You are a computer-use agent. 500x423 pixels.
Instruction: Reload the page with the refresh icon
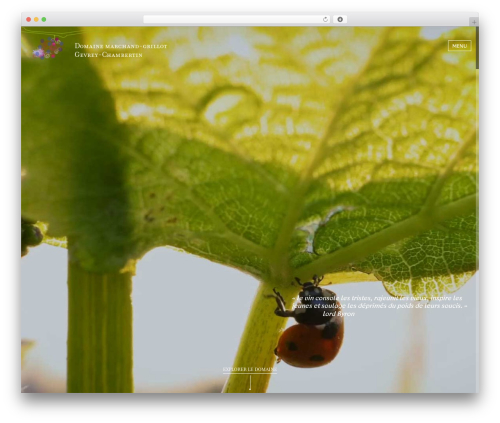tap(325, 20)
